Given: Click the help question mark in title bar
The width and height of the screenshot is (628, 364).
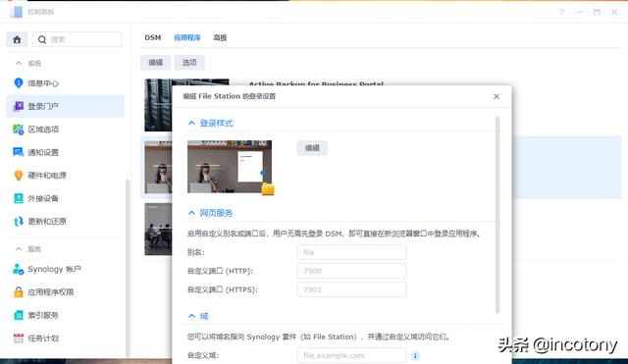Looking at the screenshot, I should coord(562,12).
